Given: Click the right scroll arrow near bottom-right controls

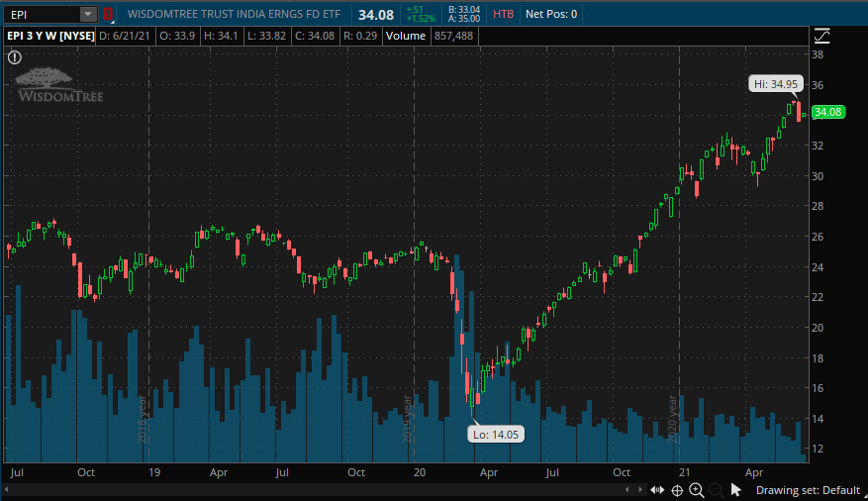Looking at the screenshot, I should (640, 490).
